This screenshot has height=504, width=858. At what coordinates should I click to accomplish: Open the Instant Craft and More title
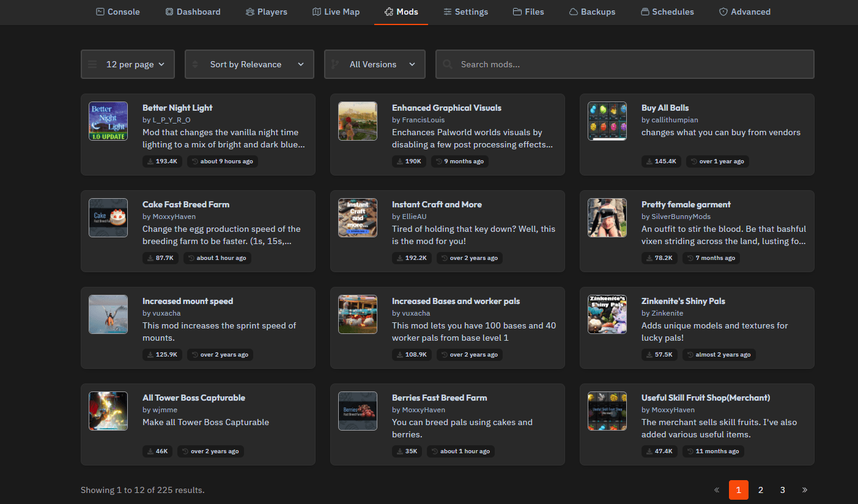click(437, 204)
